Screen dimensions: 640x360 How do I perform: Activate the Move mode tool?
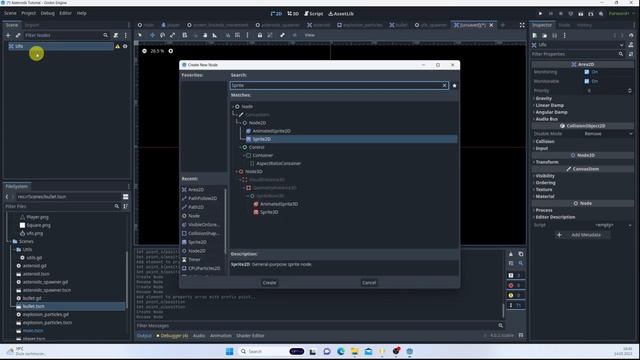pyautogui.click(x=152, y=35)
